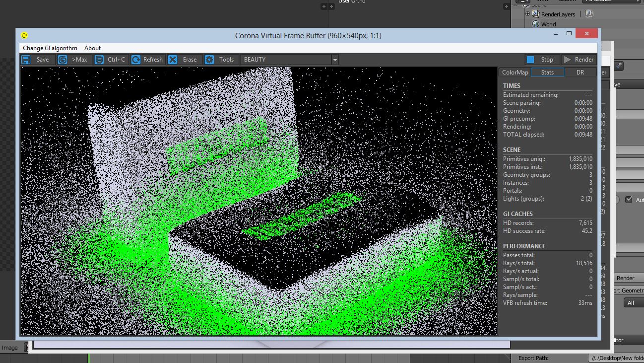This screenshot has width=644, height=363.
Task: Click the TOTAL elapsed time 0:09:48
Action: (x=583, y=135)
